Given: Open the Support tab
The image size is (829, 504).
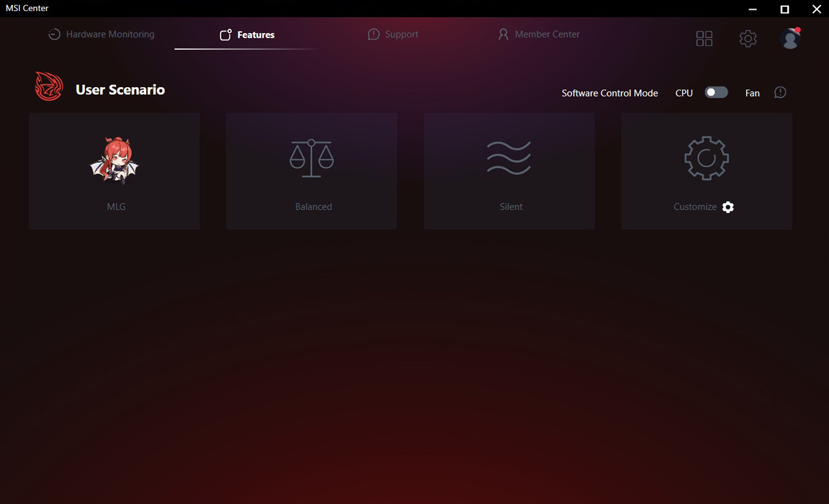Looking at the screenshot, I should (x=393, y=34).
